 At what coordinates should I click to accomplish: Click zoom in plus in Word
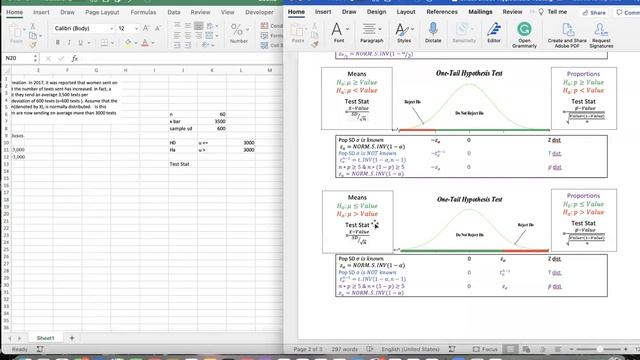(626, 349)
